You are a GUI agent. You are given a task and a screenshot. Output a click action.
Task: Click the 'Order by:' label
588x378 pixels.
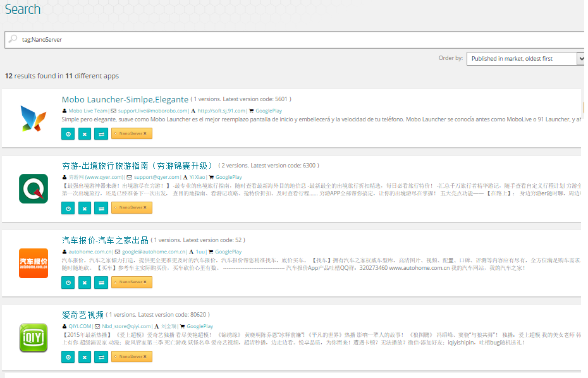tap(451, 58)
